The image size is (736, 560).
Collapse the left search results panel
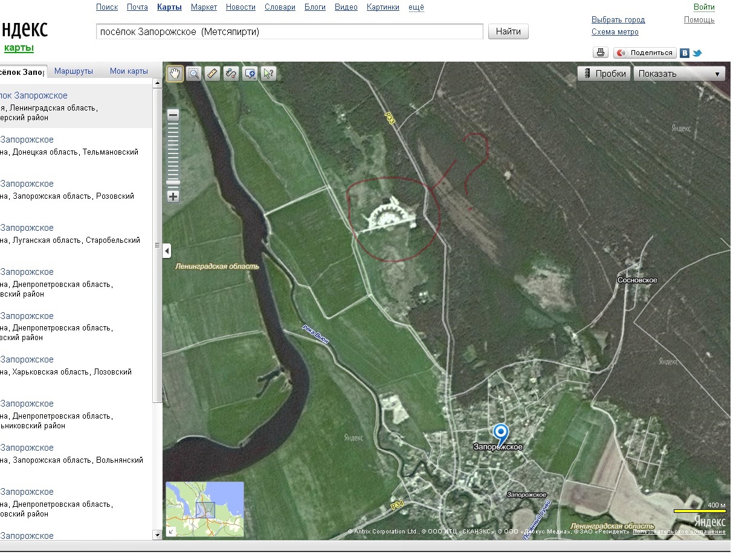tap(167, 251)
